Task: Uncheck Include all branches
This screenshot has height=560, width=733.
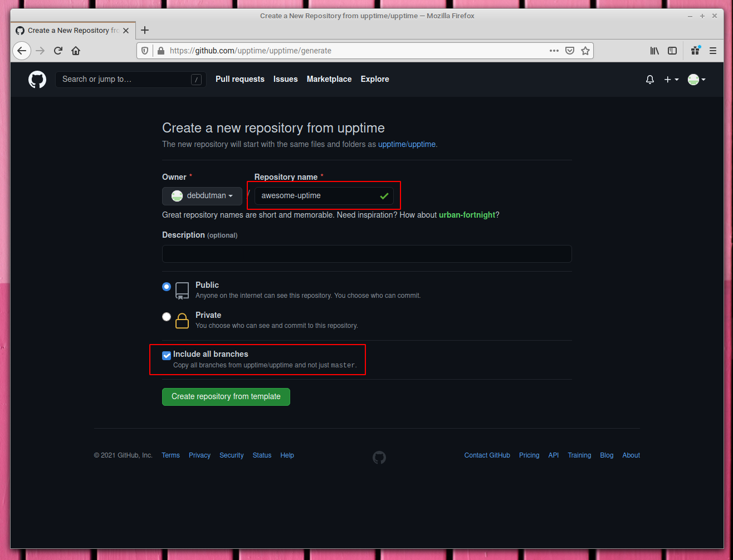Action: click(166, 355)
